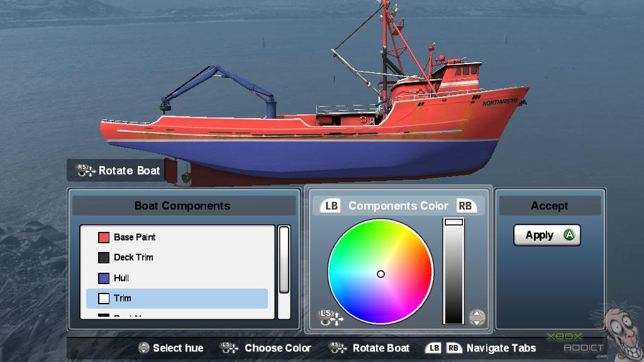Click the RS icon beside footer Rotate Boat
The width and height of the screenshot is (644, 362).
[x=338, y=348]
